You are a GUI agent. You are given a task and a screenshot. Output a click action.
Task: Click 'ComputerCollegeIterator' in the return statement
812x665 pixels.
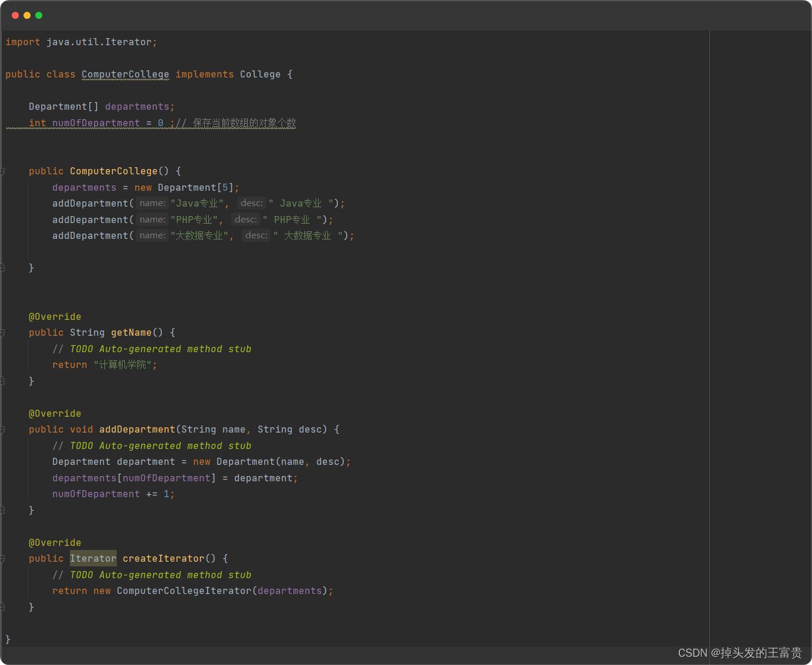tap(184, 591)
